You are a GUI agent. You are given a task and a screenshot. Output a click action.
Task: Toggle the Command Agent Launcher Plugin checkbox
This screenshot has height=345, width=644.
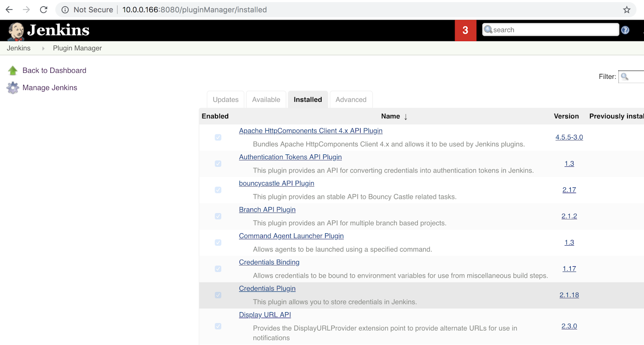click(218, 242)
